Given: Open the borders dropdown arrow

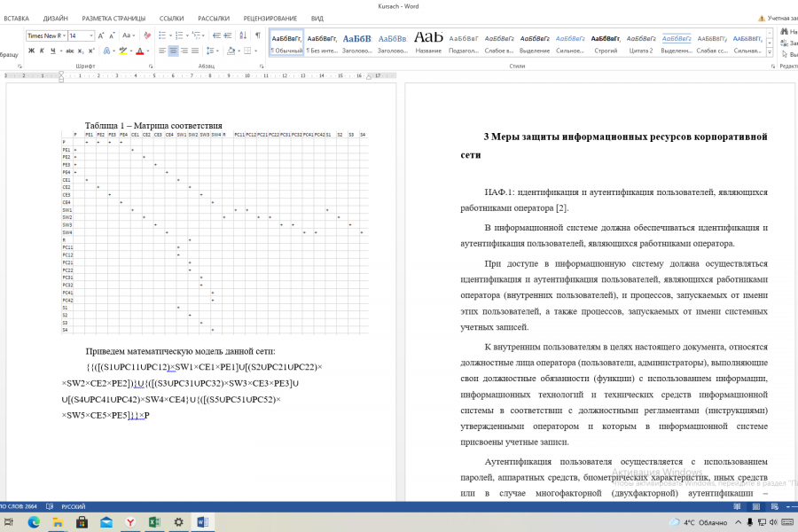Looking at the screenshot, I should point(255,51).
